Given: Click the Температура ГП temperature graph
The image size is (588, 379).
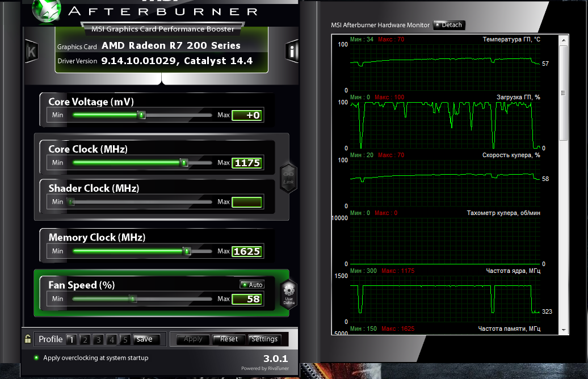Looking at the screenshot, I should point(445,68).
